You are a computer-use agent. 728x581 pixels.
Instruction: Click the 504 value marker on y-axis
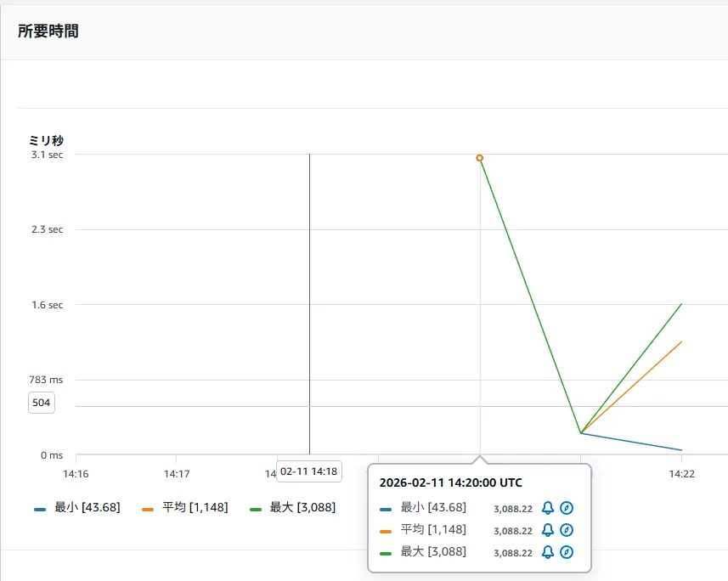[41, 403]
